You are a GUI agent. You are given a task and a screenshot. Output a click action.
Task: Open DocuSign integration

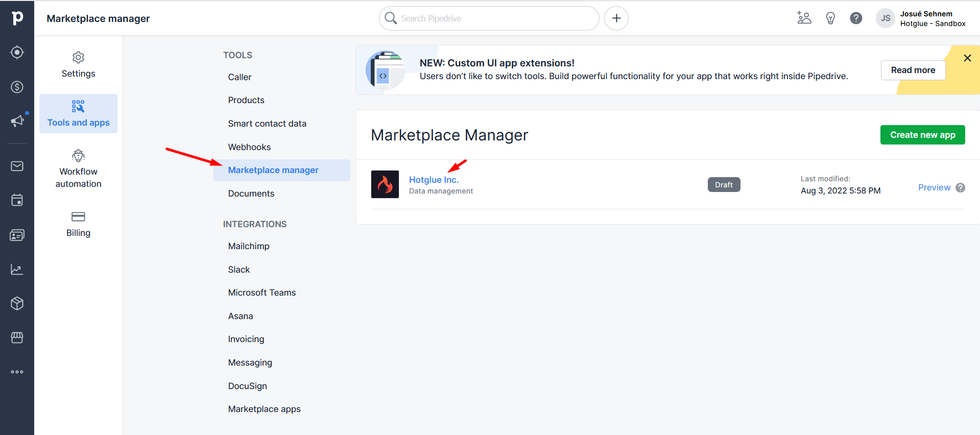(x=248, y=386)
